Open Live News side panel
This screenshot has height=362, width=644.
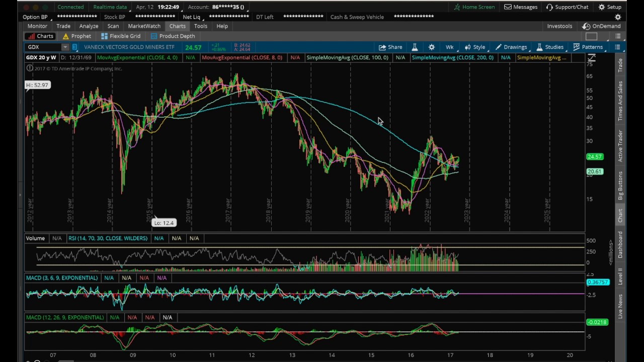coord(620,306)
